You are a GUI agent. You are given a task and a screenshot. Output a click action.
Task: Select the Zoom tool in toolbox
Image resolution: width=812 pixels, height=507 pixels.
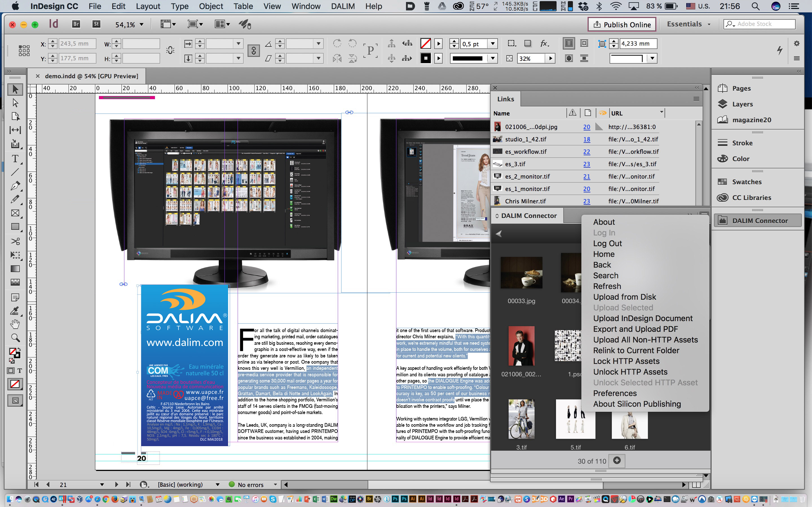[15, 338]
